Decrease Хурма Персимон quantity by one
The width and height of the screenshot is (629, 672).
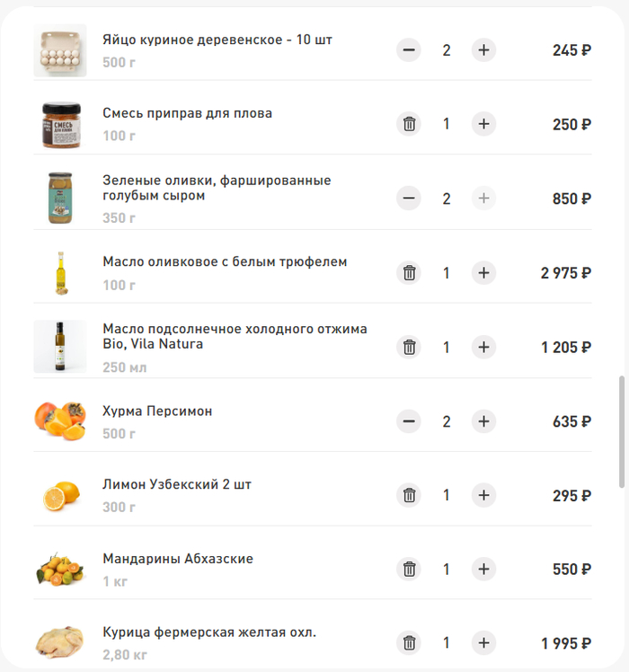[409, 421]
